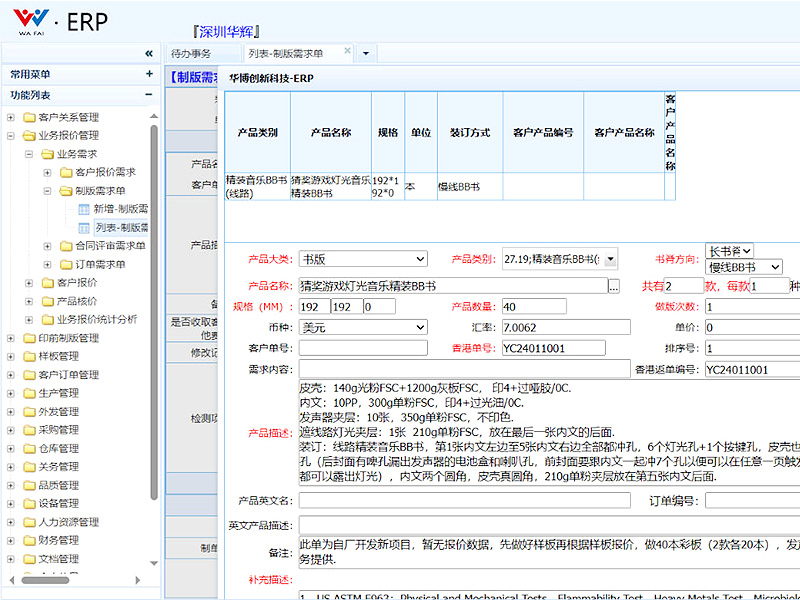The width and height of the screenshot is (800, 600).
Task: Click the 仓库管理 folder icon
Action: pos(29,448)
